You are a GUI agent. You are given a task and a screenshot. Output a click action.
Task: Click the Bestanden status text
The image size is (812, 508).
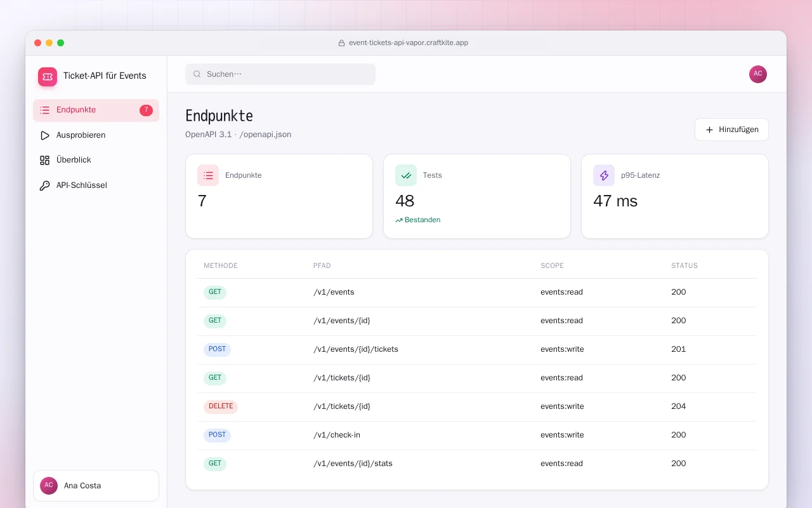[422, 220]
